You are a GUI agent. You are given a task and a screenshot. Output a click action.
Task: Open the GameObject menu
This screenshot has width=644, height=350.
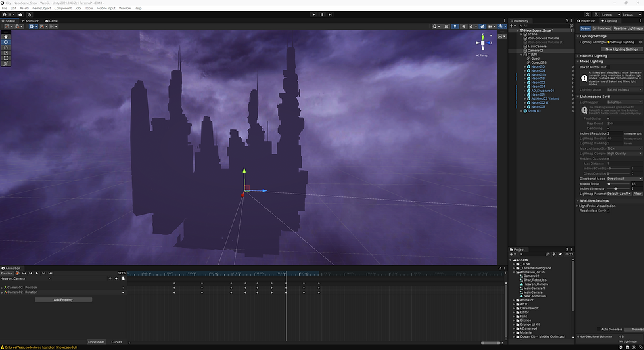[42, 8]
